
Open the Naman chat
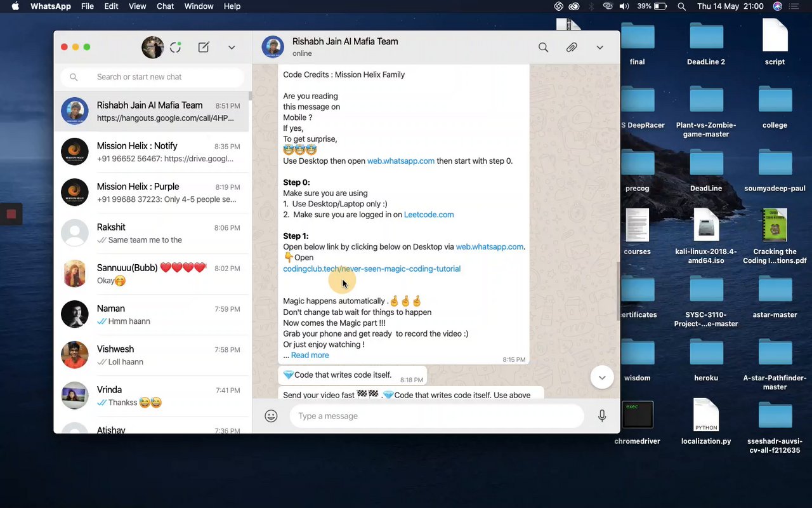[x=152, y=314]
